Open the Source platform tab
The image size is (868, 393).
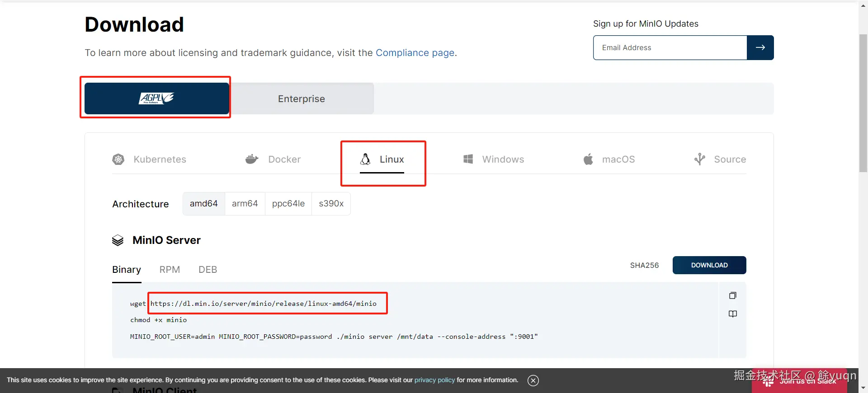(x=720, y=159)
